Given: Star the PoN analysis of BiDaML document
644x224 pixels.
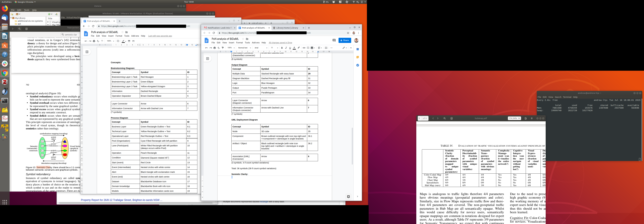Looking at the screenshot, I should (x=243, y=39).
